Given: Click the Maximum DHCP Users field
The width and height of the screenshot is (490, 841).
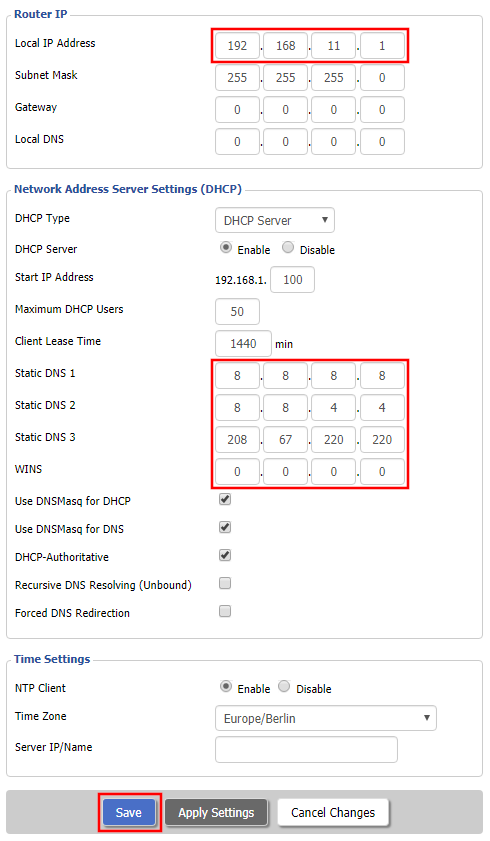Looking at the screenshot, I should [237, 312].
